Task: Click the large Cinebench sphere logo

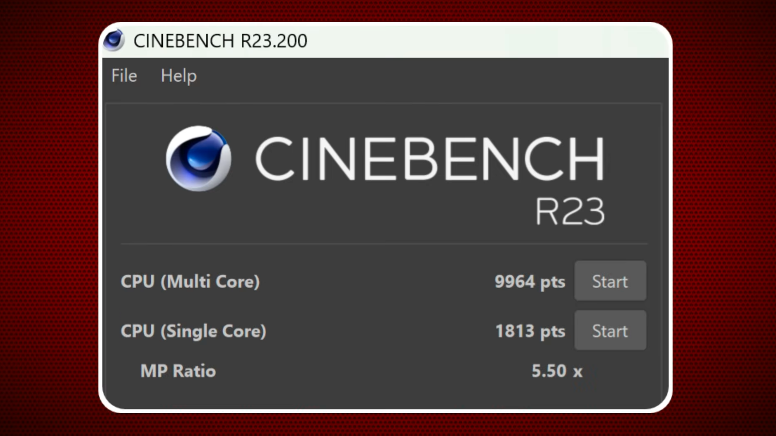Action: point(198,158)
